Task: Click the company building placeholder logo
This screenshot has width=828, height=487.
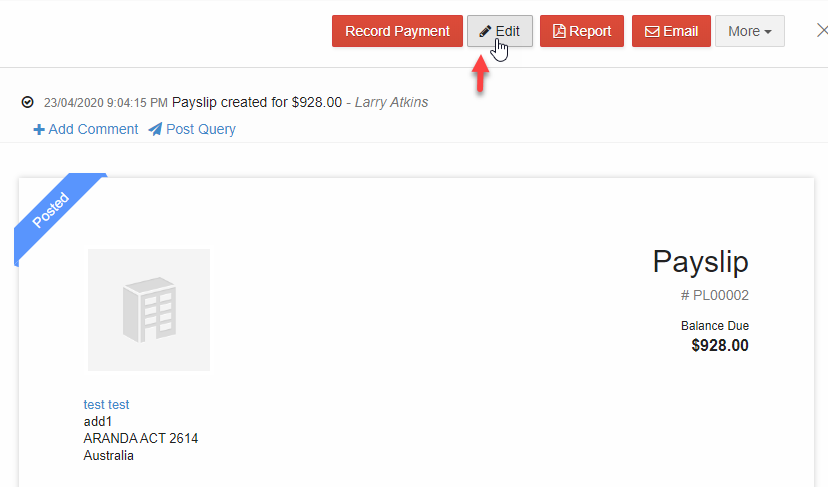Action: (149, 310)
